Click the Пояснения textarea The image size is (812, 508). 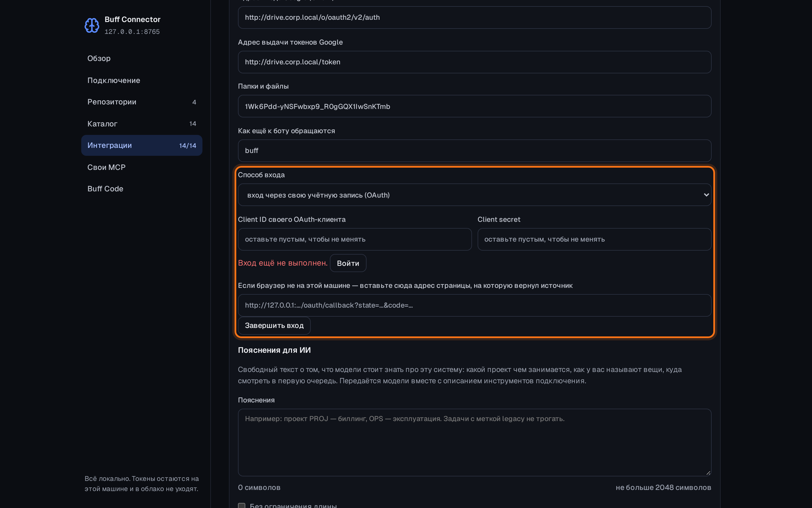[x=475, y=443]
